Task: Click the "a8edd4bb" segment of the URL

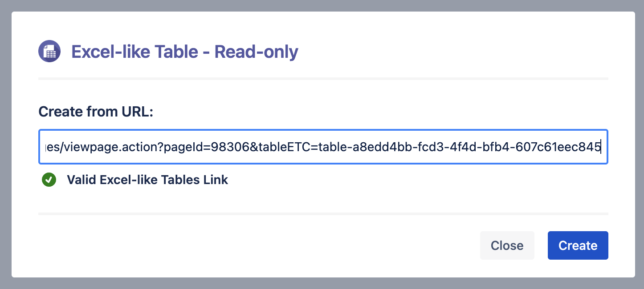Action: 373,147
